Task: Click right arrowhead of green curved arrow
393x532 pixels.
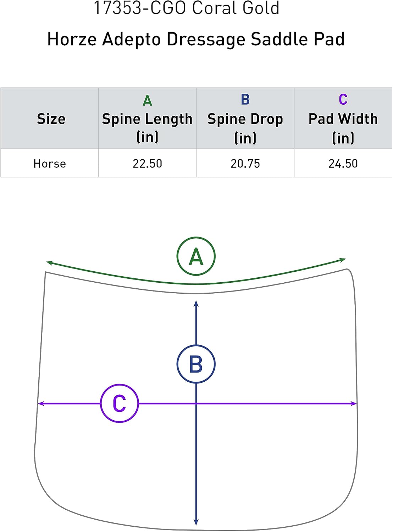Action: click(x=343, y=260)
